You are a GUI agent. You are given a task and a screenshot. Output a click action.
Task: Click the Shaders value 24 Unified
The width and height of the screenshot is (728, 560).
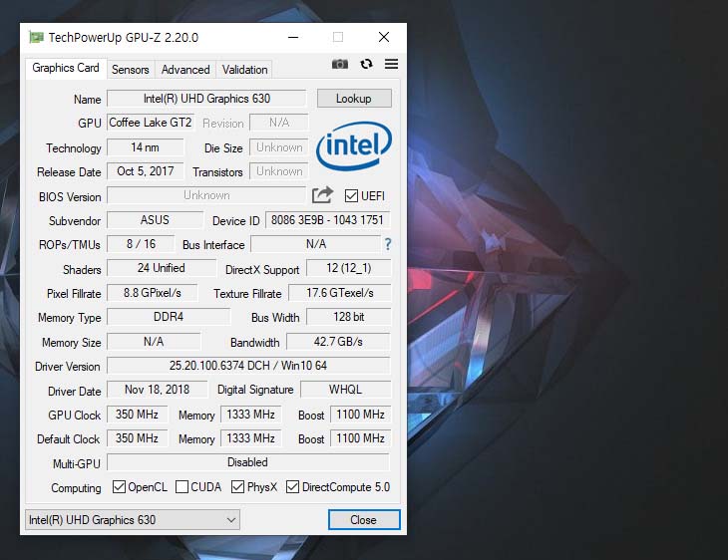coord(162,268)
